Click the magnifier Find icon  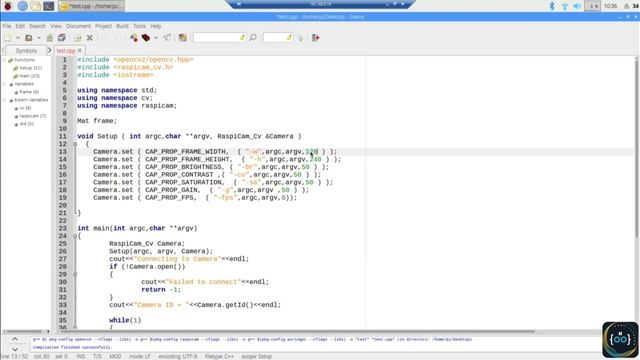(253, 38)
